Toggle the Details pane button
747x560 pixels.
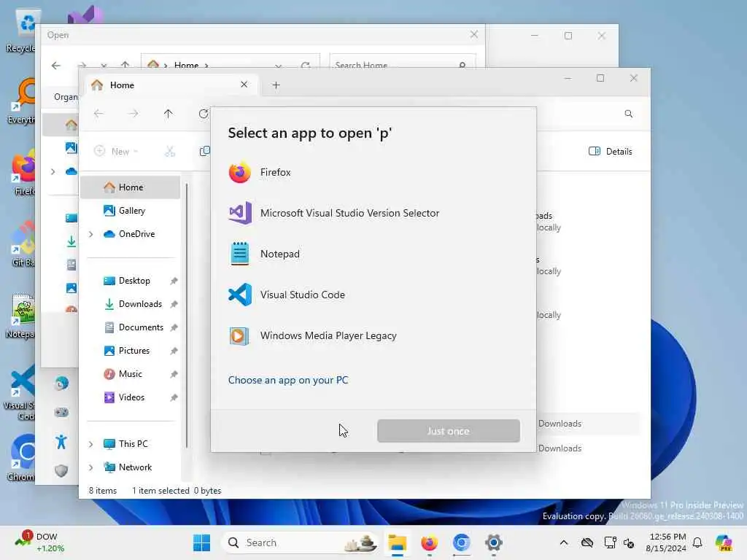click(x=611, y=152)
